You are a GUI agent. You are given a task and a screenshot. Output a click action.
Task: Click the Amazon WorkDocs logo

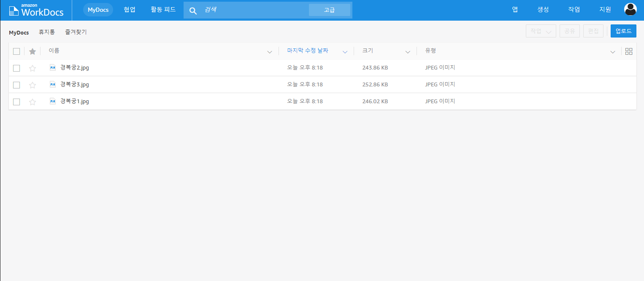coord(35,9)
